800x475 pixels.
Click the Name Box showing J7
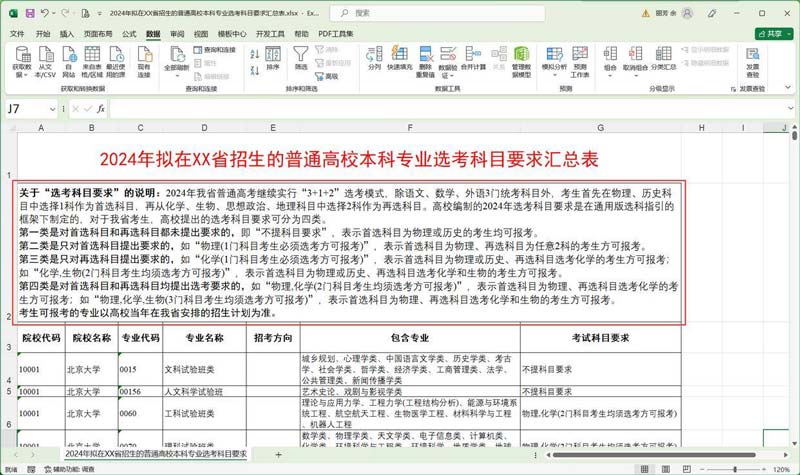click(x=27, y=109)
